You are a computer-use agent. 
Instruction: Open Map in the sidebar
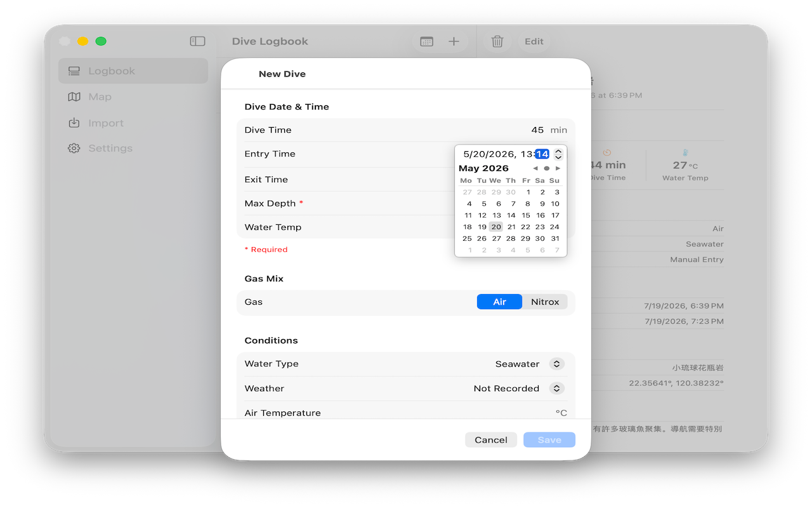coord(133,97)
